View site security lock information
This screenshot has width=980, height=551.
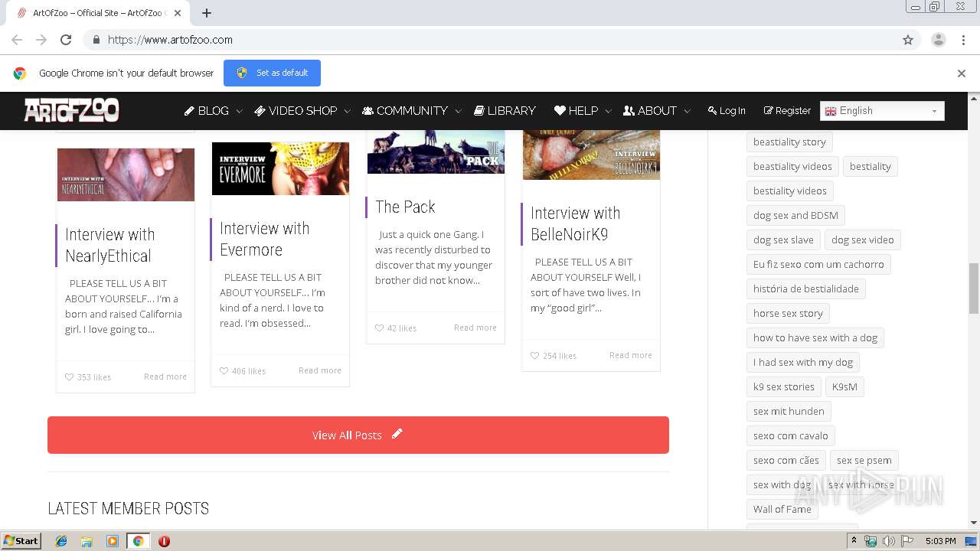point(96,40)
